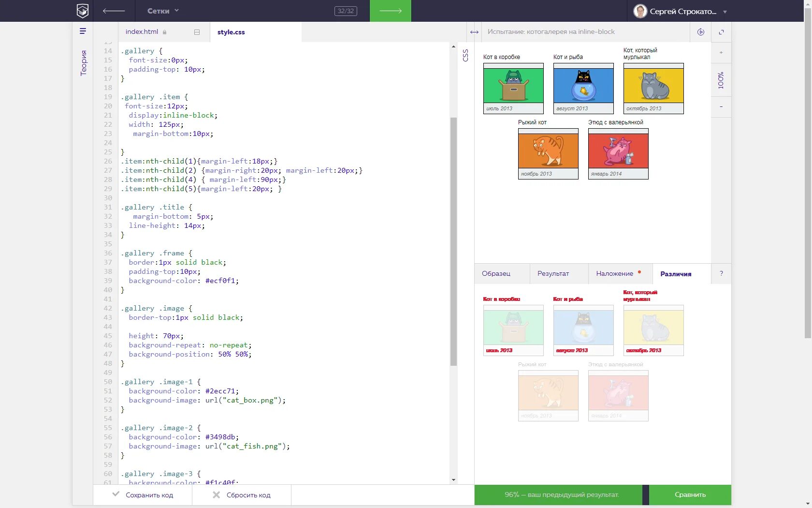Click the code editor vertical scrollbar thumb
The height and width of the screenshot is (508, 812).
coord(453,241)
